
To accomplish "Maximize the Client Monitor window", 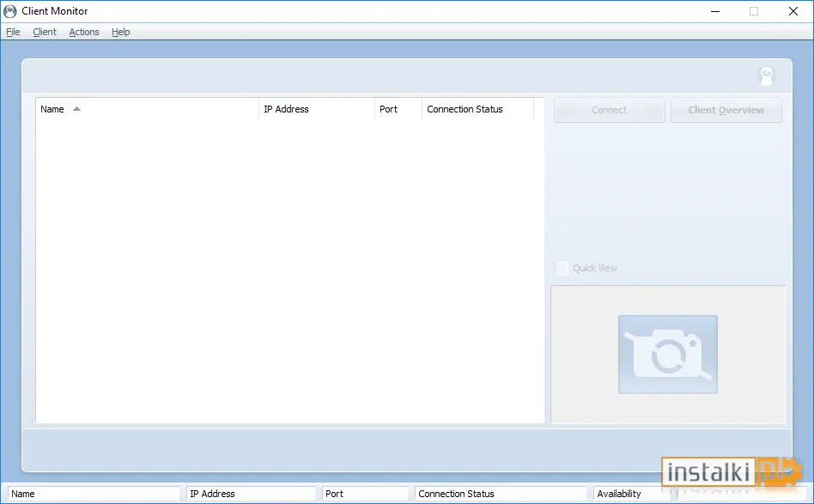I will [754, 11].
